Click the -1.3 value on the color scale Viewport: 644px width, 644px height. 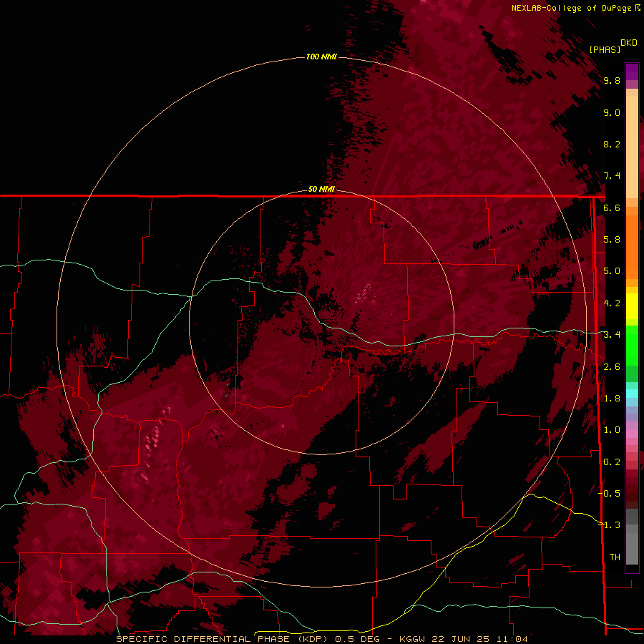point(610,525)
